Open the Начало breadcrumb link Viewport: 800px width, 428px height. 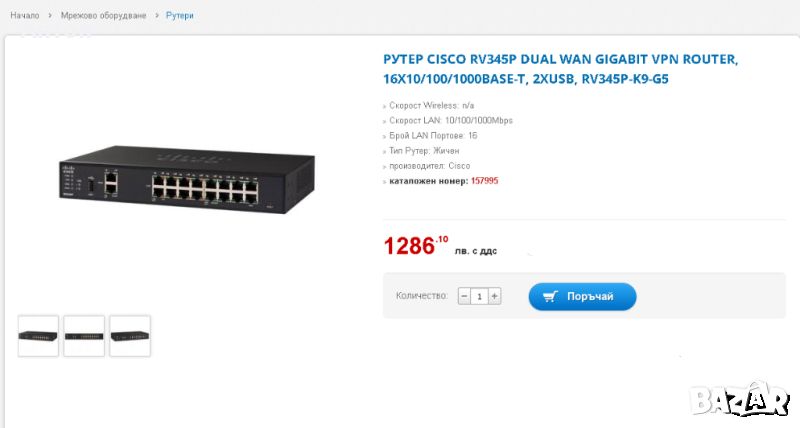pos(24,16)
